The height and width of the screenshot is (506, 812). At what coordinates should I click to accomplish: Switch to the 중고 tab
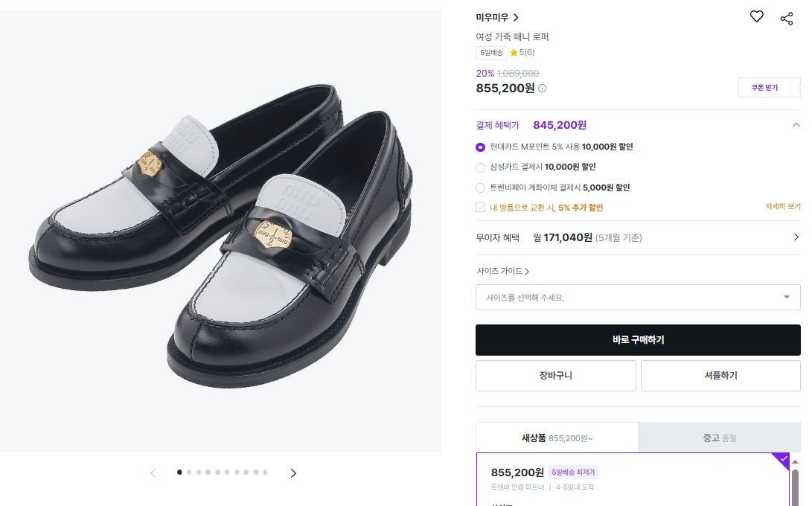(719, 438)
